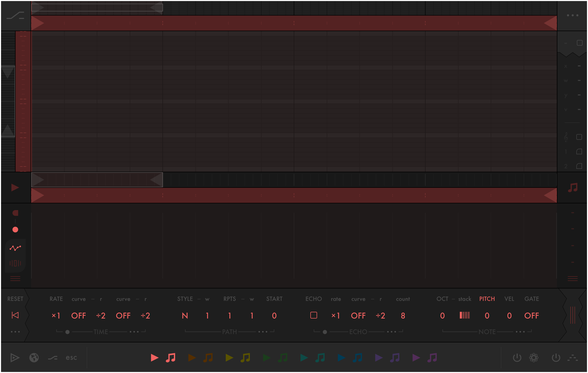Toggle the ECHO enable checkbox
Image resolution: width=588 pixels, height=373 pixels.
[x=313, y=315]
